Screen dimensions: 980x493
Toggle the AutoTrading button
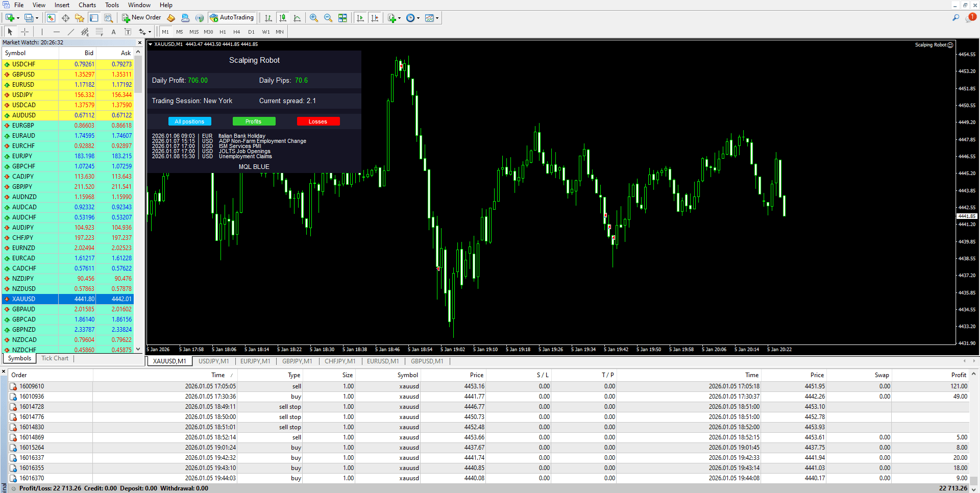(x=232, y=18)
